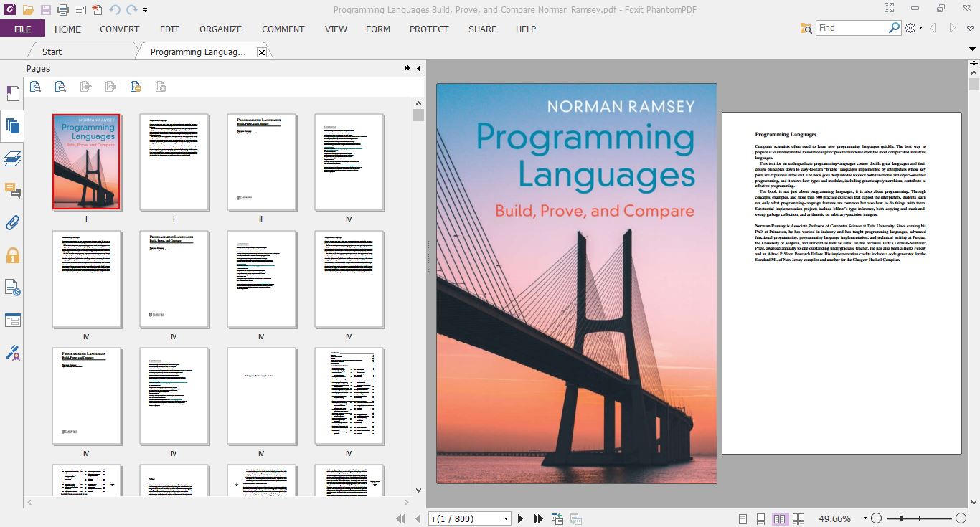Open the zoom percentage dropdown arrow
This screenshot has width=980, height=527.
pyautogui.click(x=865, y=518)
